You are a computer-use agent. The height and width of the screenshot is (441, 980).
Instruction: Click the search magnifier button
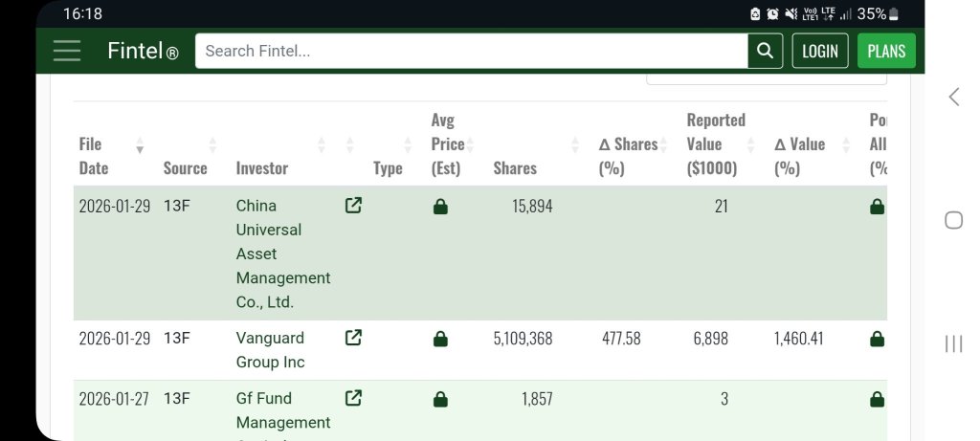(765, 51)
